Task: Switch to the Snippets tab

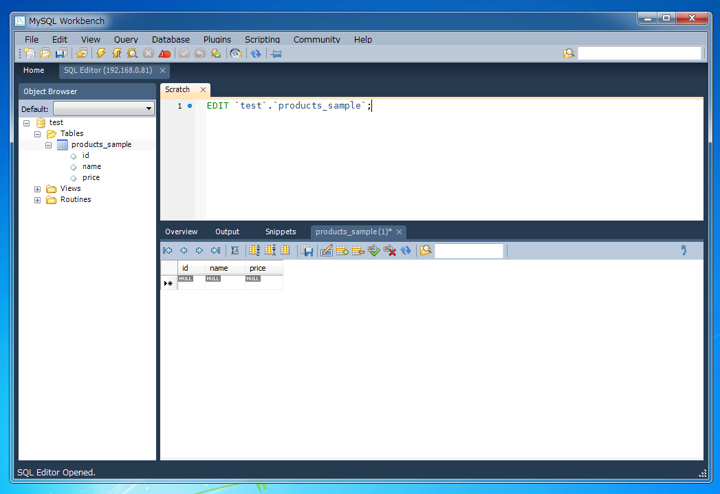Action: pos(281,232)
